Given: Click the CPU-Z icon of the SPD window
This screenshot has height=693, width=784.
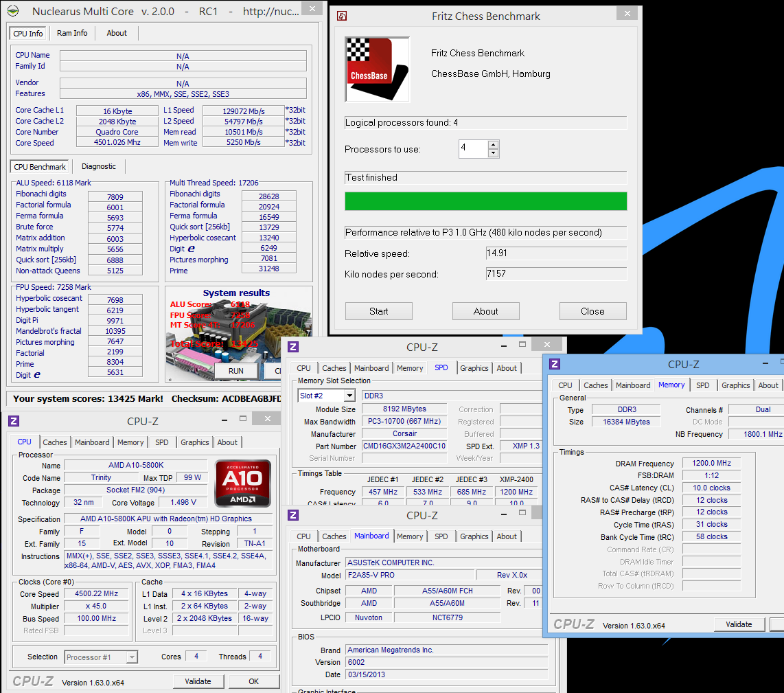Looking at the screenshot, I should tap(294, 347).
